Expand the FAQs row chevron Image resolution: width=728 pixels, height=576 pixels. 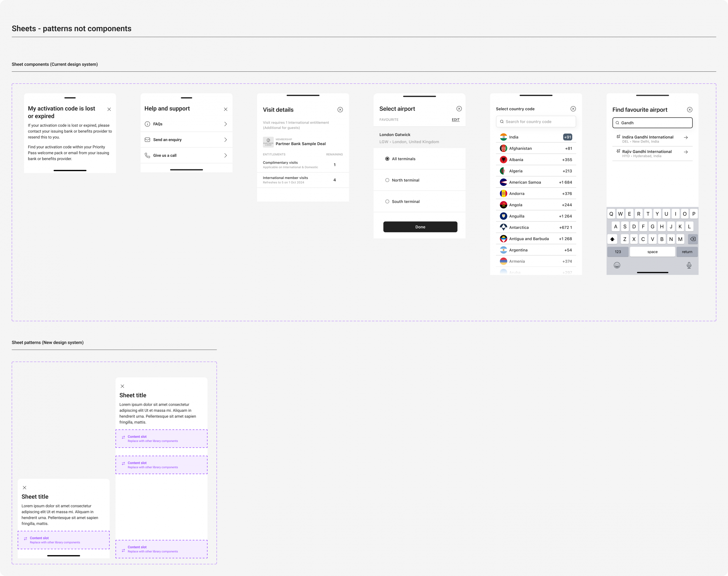coord(226,124)
